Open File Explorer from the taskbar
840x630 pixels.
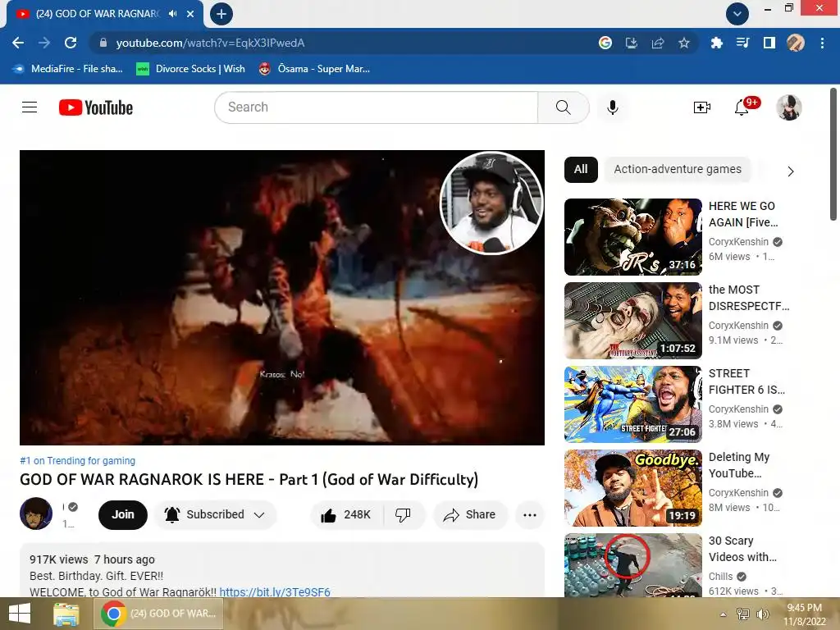(x=66, y=614)
